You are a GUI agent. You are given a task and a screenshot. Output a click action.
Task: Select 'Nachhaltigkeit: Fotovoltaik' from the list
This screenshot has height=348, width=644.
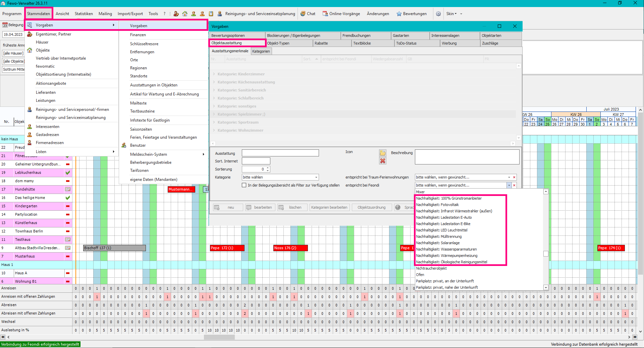click(437, 205)
